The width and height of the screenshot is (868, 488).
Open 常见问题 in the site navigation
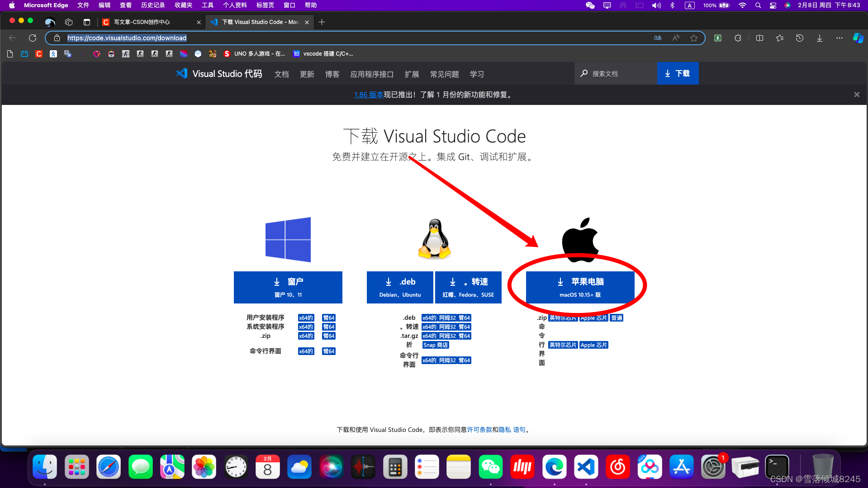coord(444,74)
